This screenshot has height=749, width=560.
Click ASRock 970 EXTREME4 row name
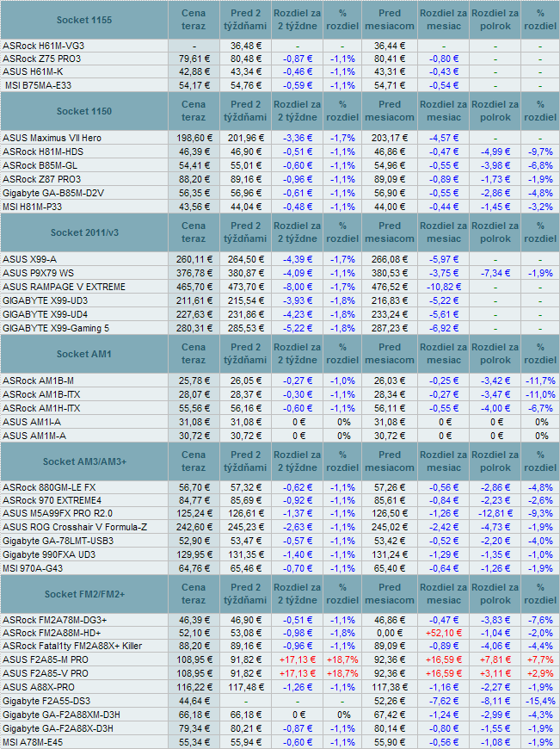click(52, 500)
